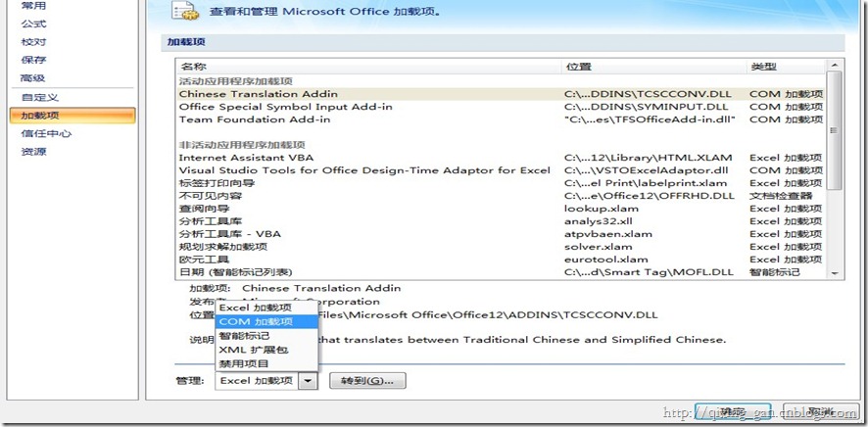Open the 信任中心 options category
Image resolution: width=868 pixels, height=427 pixels.
coord(46,133)
